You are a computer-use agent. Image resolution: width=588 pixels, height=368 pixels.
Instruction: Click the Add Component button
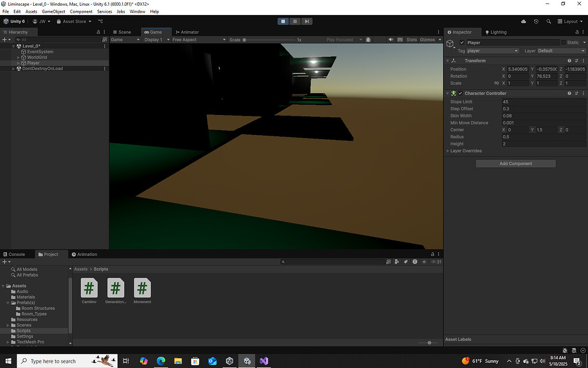[x=515, y=163]
